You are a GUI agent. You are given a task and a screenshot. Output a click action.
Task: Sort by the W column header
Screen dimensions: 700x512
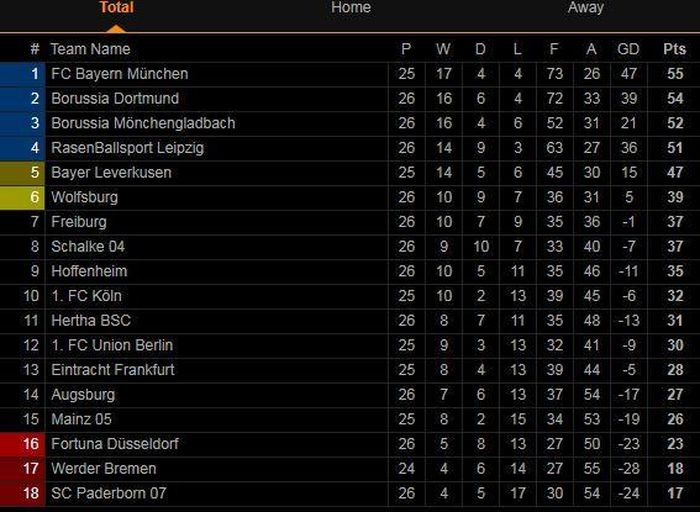443,49
